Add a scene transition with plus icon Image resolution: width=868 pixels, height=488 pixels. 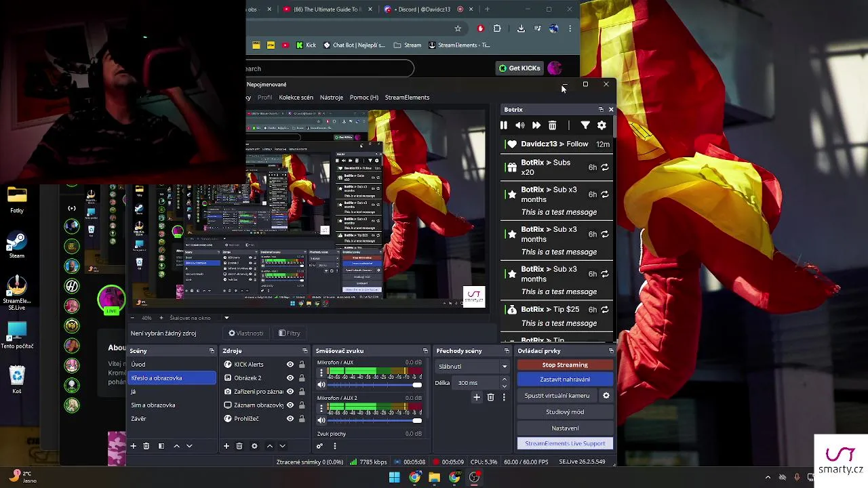tap(477, 397)
